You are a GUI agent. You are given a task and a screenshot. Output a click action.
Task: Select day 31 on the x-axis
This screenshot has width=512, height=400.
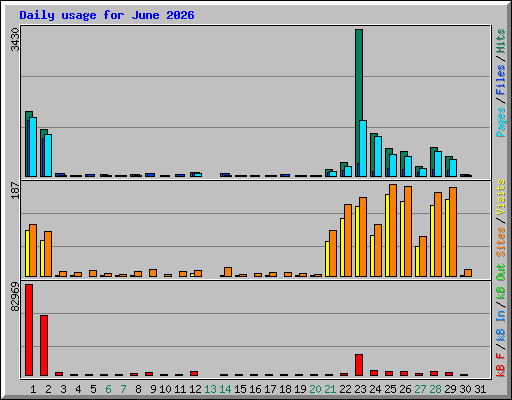coord(480,389)
